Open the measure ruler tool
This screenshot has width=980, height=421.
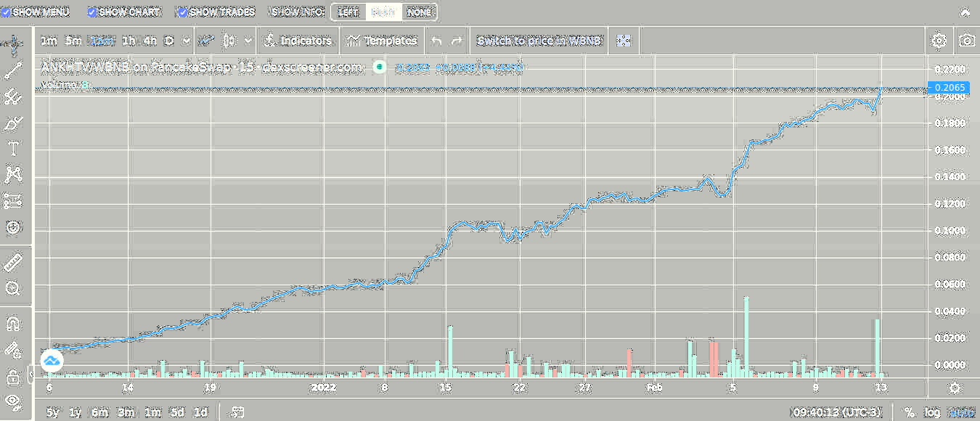[x=13, y=263]
